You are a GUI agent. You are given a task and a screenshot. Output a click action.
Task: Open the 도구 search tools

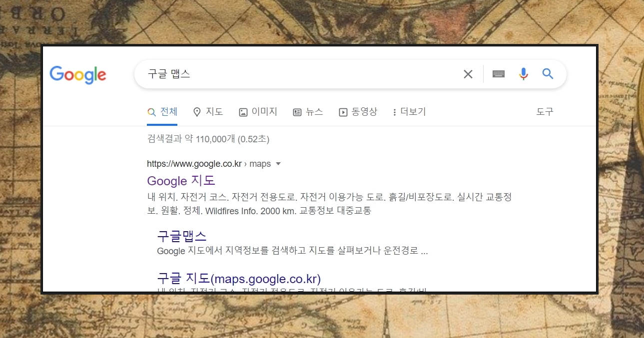(545, 112)
